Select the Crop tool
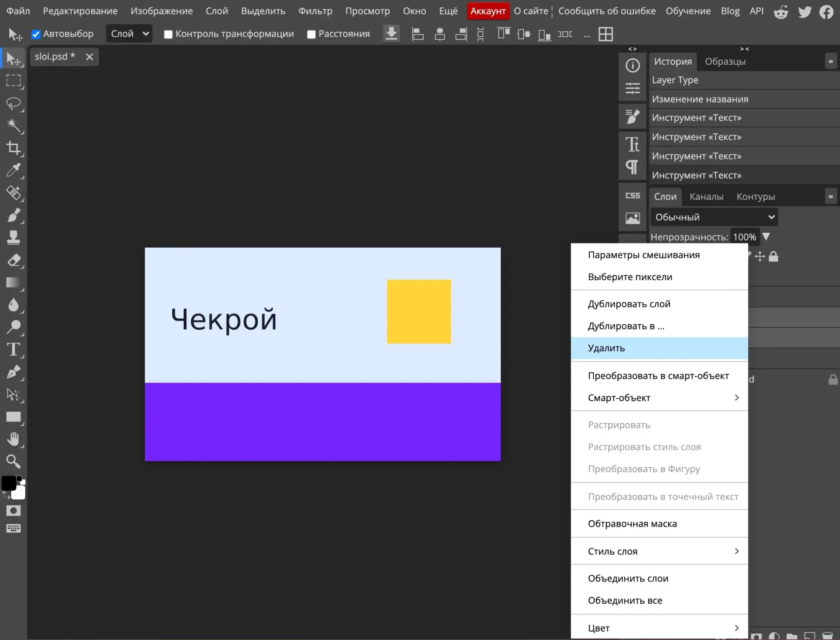The width and height of the screenshot is (840, 640). [14, 148]
